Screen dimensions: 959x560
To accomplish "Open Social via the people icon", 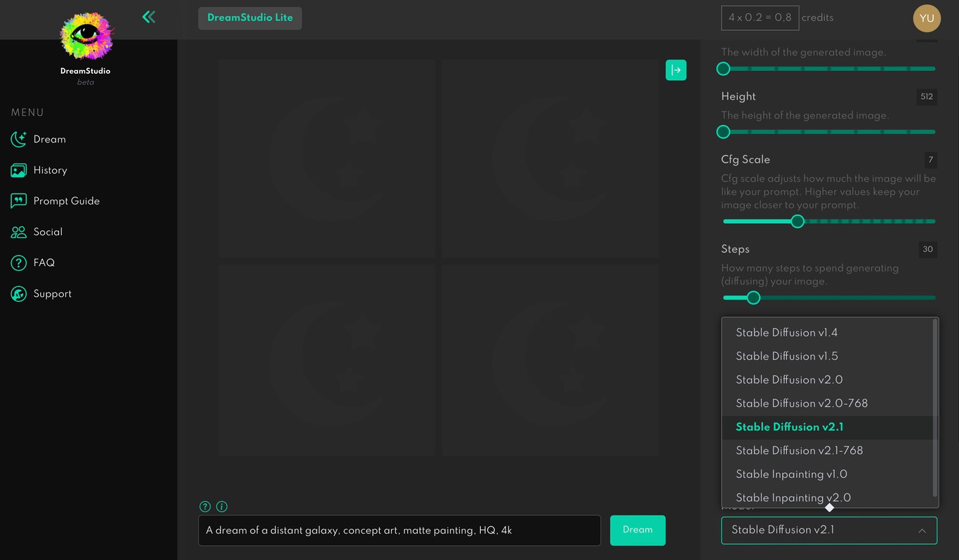I will [19, 232].
